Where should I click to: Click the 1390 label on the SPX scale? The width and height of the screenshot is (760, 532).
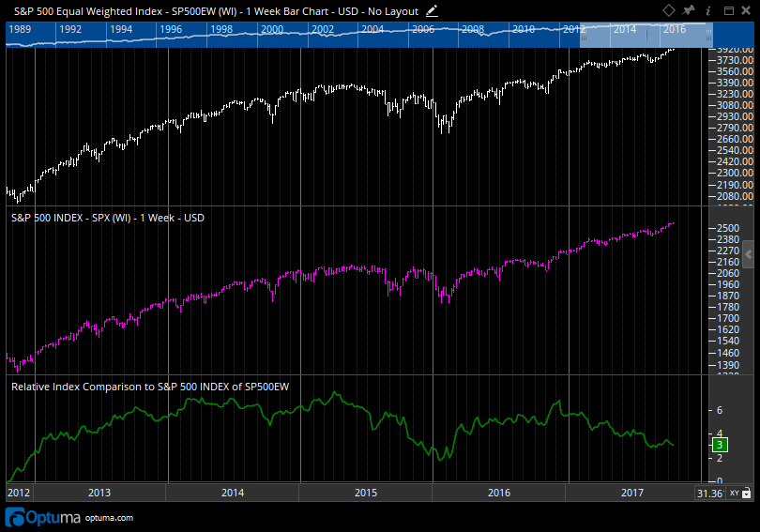tap(728, 365)
